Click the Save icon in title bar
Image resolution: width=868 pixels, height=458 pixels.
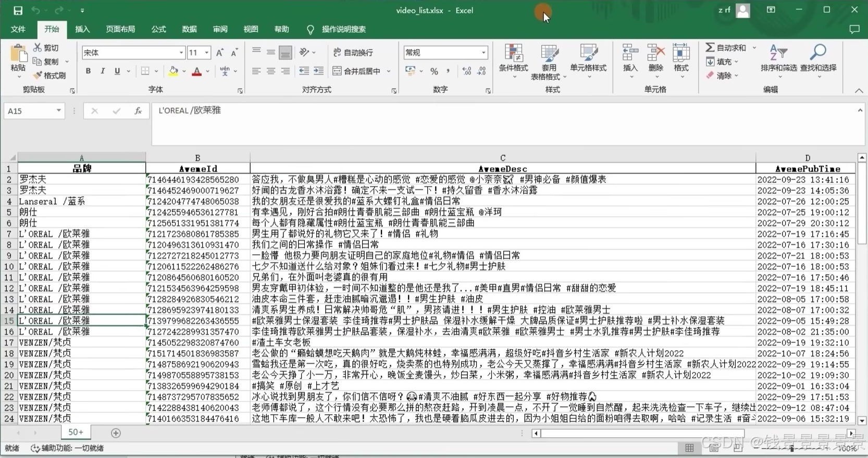[18, 10]
